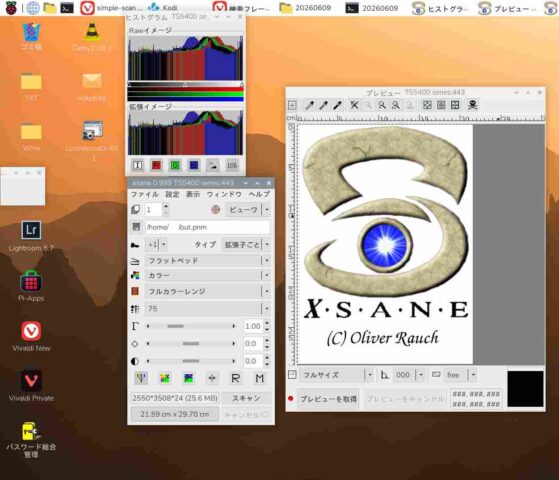Image resolution: width=559 pixels, height=480 pixels.
Task: Click auto-raise scan area icon in Preview
Action: pyautogui.click(x=441, y=105)
